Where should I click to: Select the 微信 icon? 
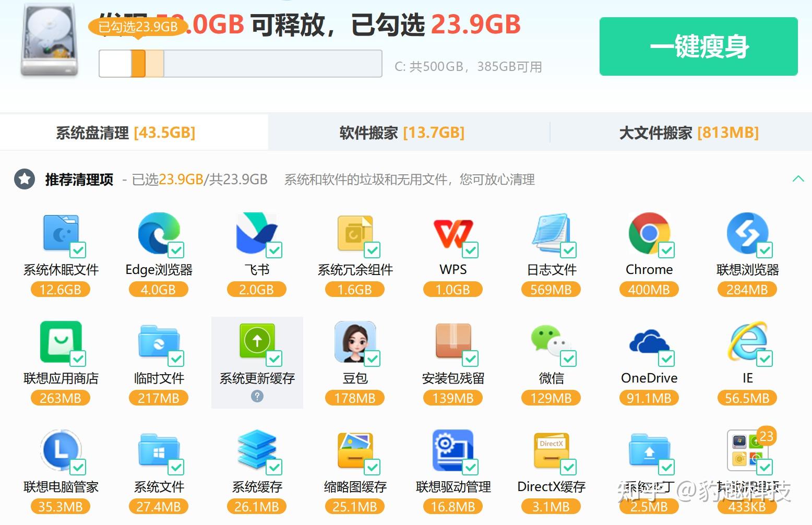[552, 342]
